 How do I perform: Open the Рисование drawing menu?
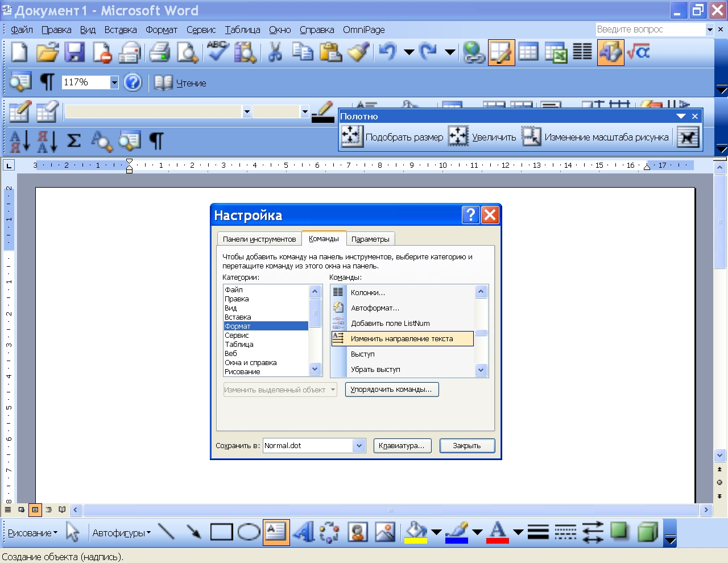tap(32, 533)
